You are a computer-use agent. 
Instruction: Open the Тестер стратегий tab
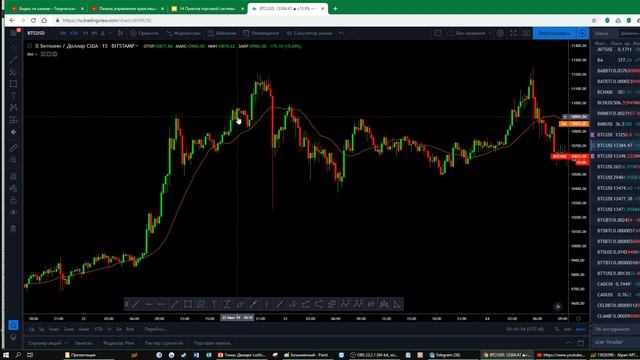[x=164, y=343]
